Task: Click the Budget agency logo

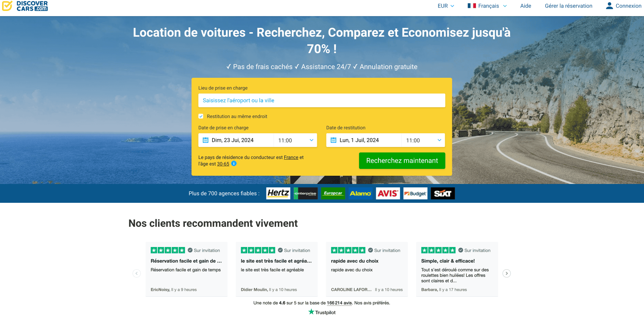Action: tap(415, 193)
